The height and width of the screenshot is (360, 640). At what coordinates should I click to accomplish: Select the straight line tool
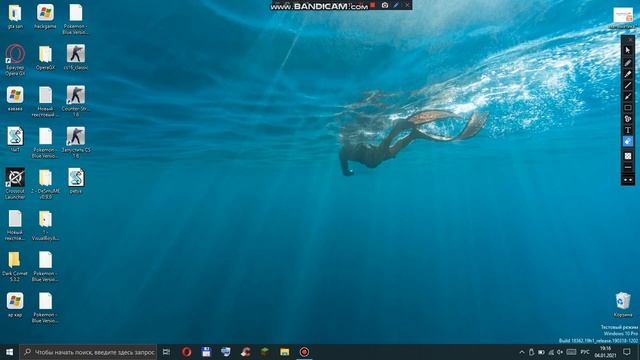tap(628, 85)
